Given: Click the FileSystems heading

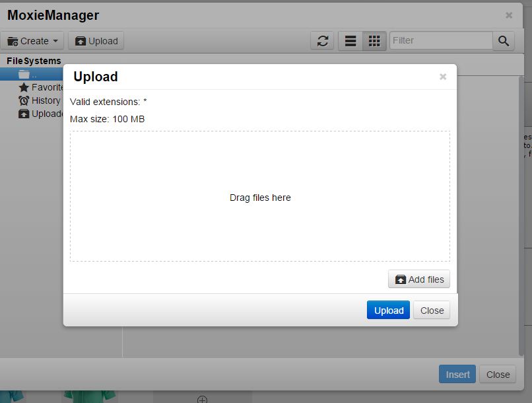Looking at the screenshot, I should [34, 61].
